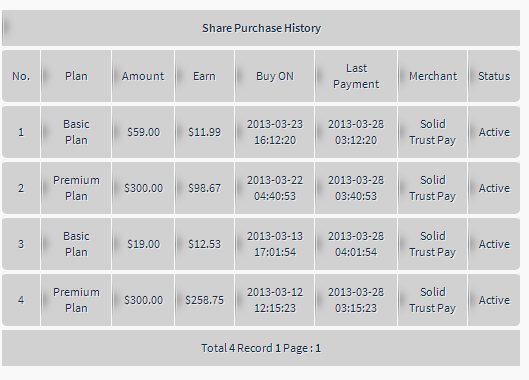Select the No. column header
This screenshot has height=380, width=529.
[21, 76]
